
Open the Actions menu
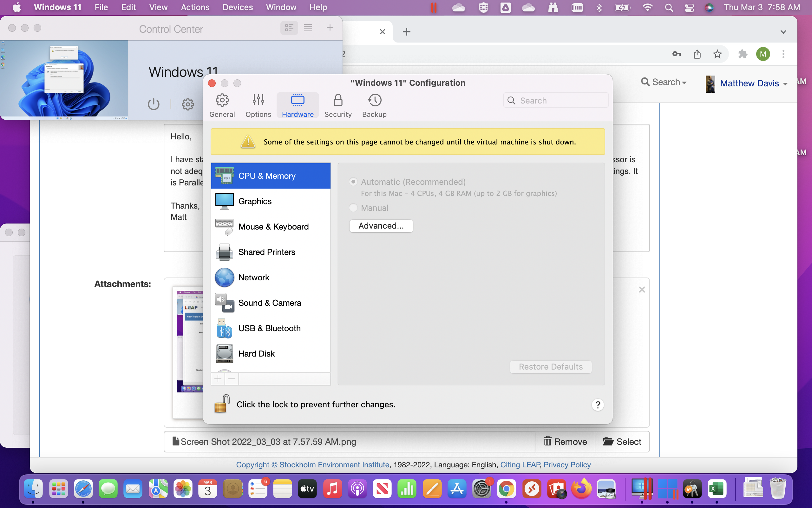(x=195, y=7)
